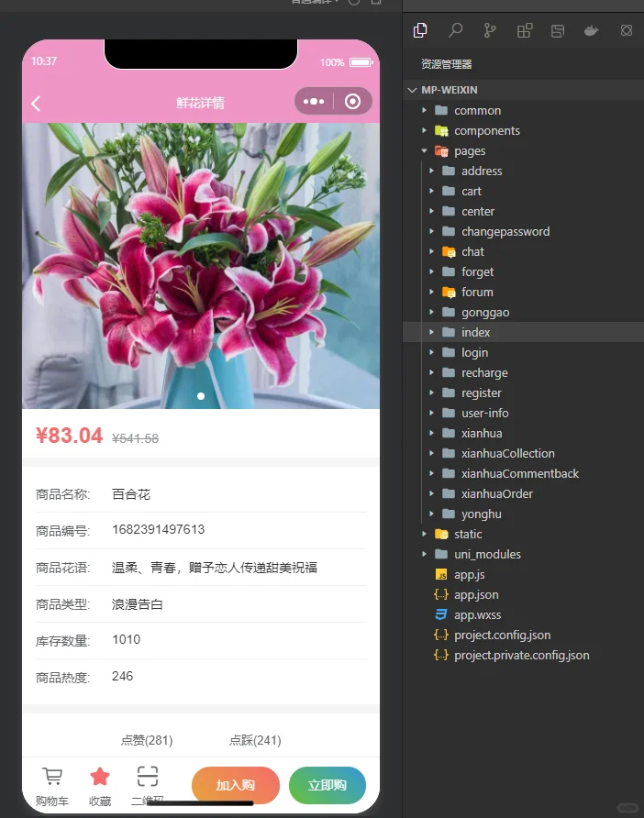Click the uni_modules folder icon
This screenshot has height=818, width=644.
441,554
